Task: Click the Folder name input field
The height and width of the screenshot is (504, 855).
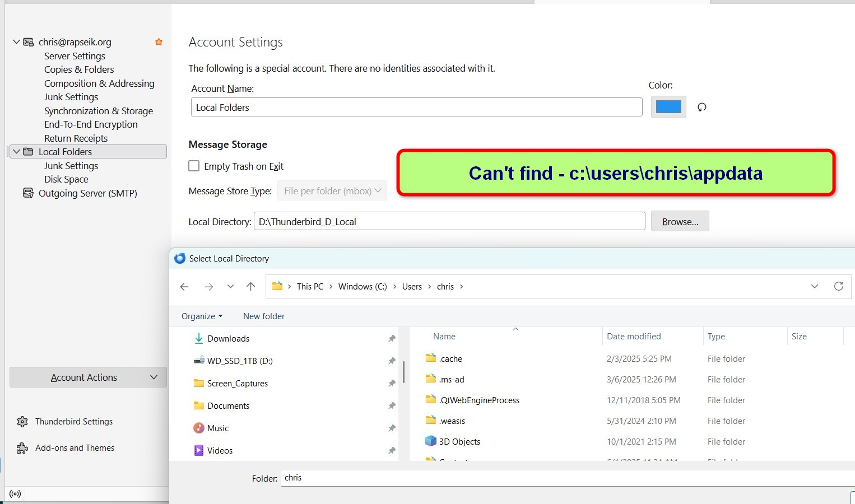Action: (x=567, y=478)
